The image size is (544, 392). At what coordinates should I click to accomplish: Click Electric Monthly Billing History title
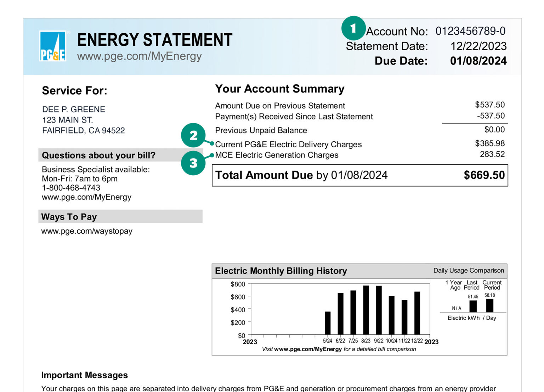[281, 271]
